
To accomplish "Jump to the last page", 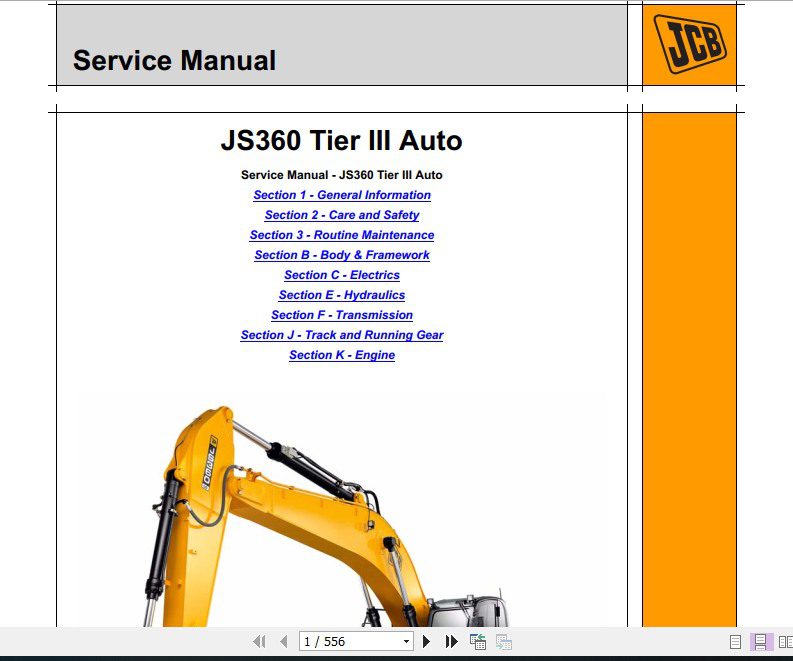I will pyautogui.click(x=452, y=642).
